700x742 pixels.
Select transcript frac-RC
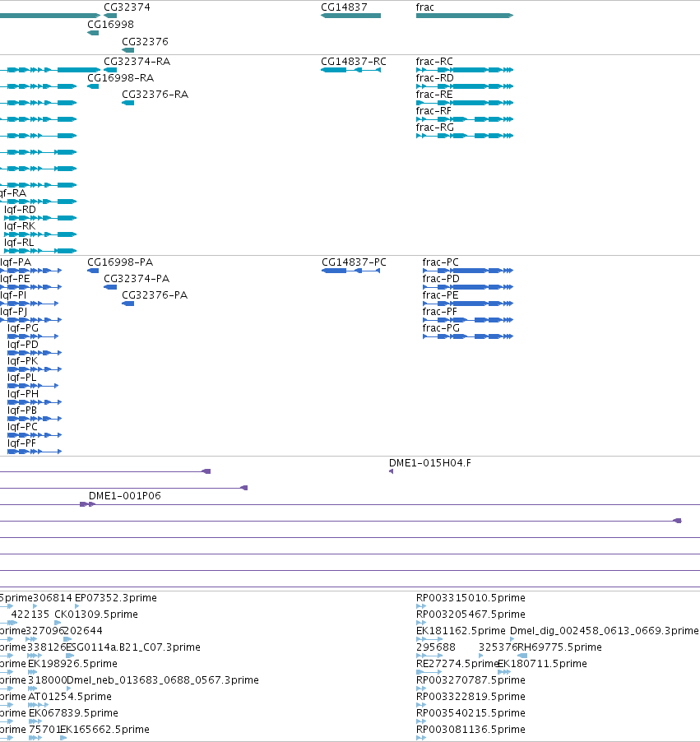[434, 62]
